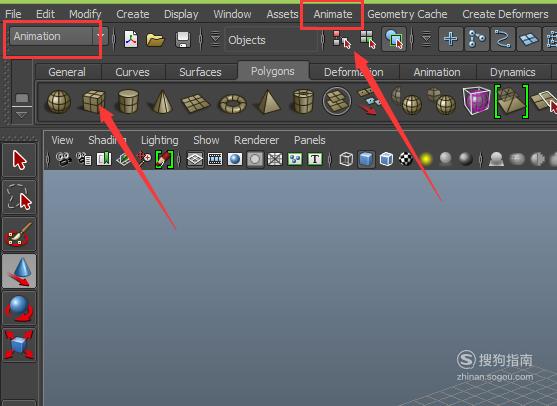Viewport: 557px width, 406px height.
Task: Activate the Rotate tool sphere icon
Action: pos(19,308)
